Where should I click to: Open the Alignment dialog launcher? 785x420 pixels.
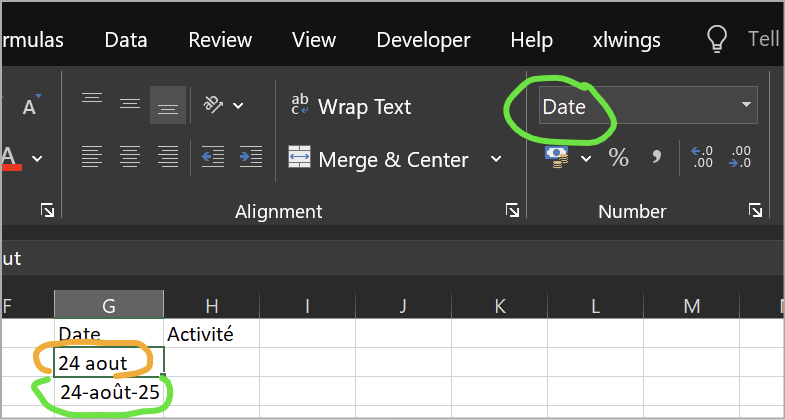(512, 210)
